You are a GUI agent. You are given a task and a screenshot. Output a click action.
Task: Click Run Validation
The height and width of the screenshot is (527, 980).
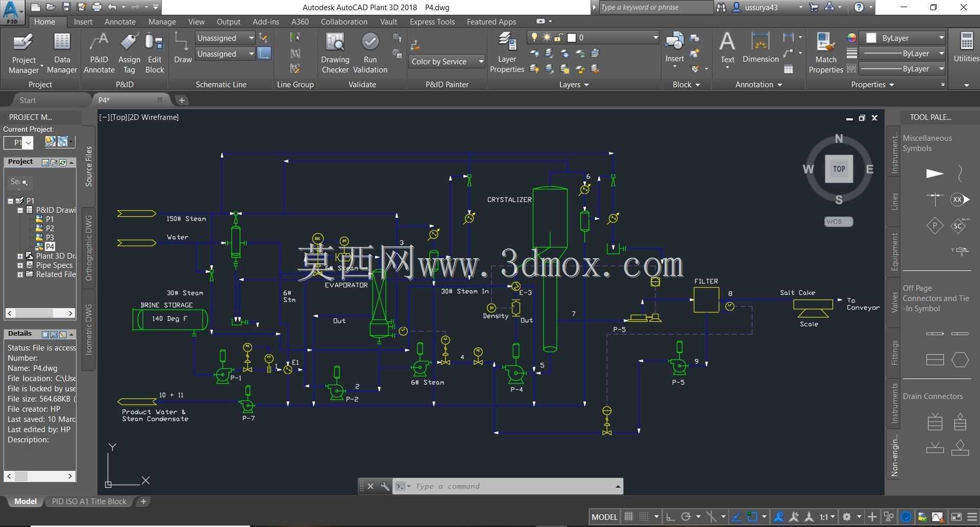coord(370,53)
